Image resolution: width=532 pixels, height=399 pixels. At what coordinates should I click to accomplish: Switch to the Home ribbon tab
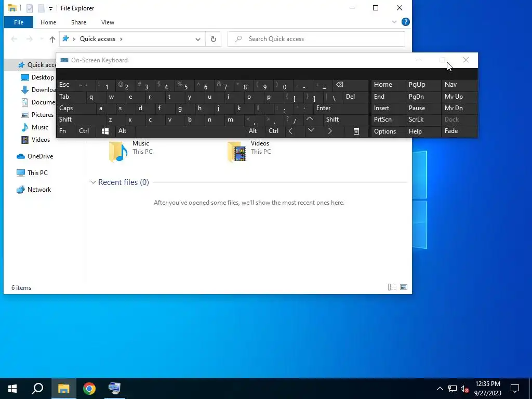[x=48, y=22]
